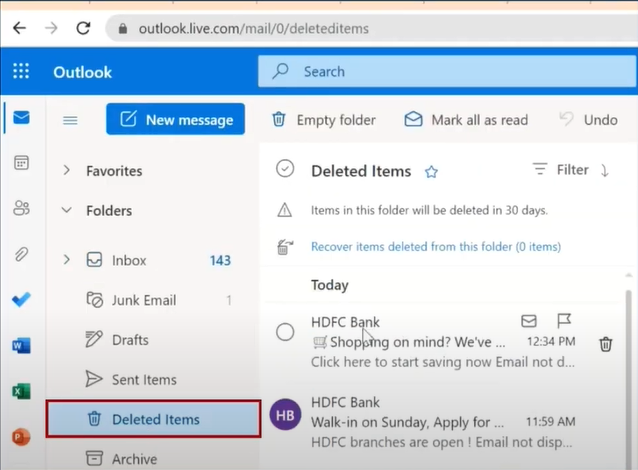Select the Shopping on mind email checkbox

pyautogui.click(x=285, y=332)
